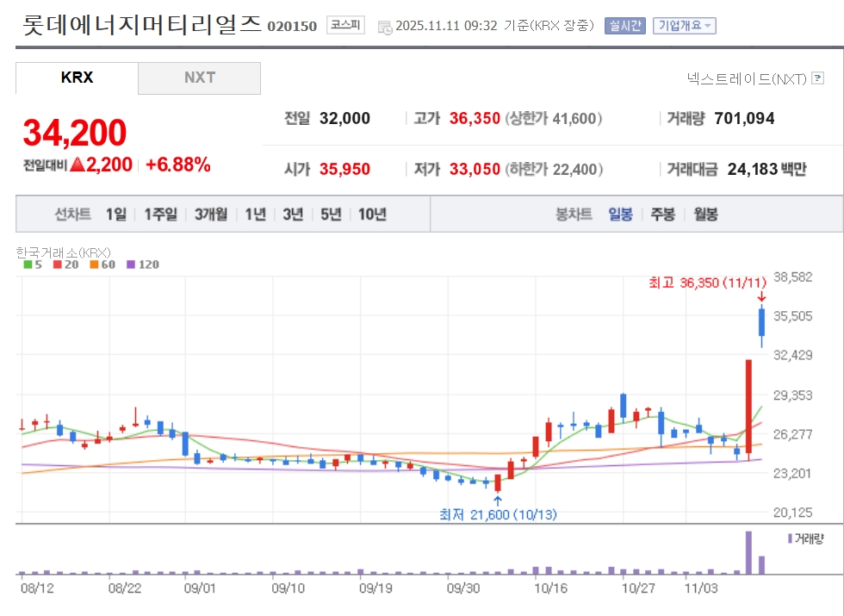The image size is (844, 616).
Task: Click the high price 36,350 value
Action: tap(475, 119)
